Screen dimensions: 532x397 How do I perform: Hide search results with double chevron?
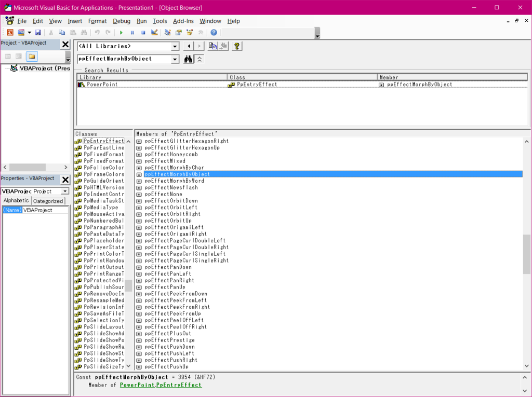(199, 59)
